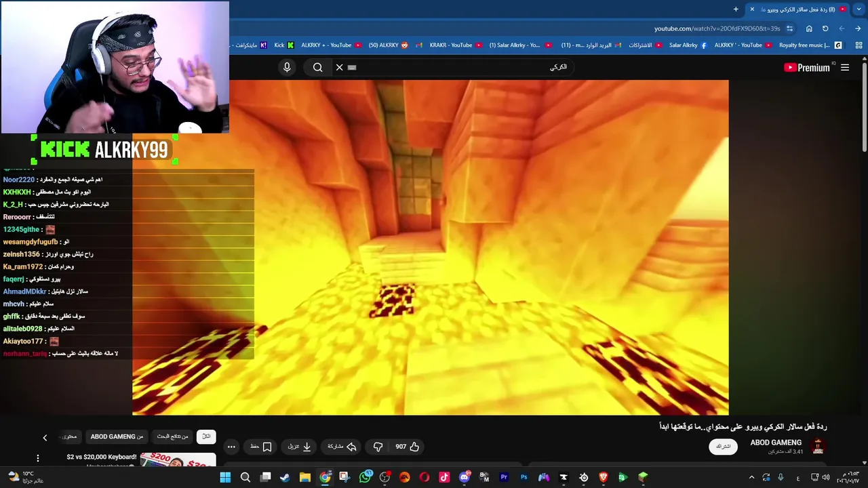Image resolution: width=868 pixels, height=488 pixels.
Task: Clear the YouTube search box with X
Action: (340, 67)
